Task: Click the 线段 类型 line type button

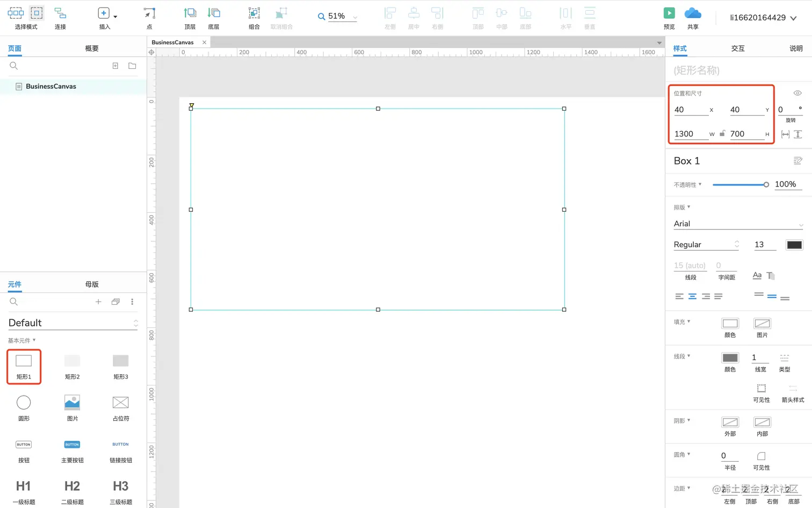Action: click(x=785, y=358)
